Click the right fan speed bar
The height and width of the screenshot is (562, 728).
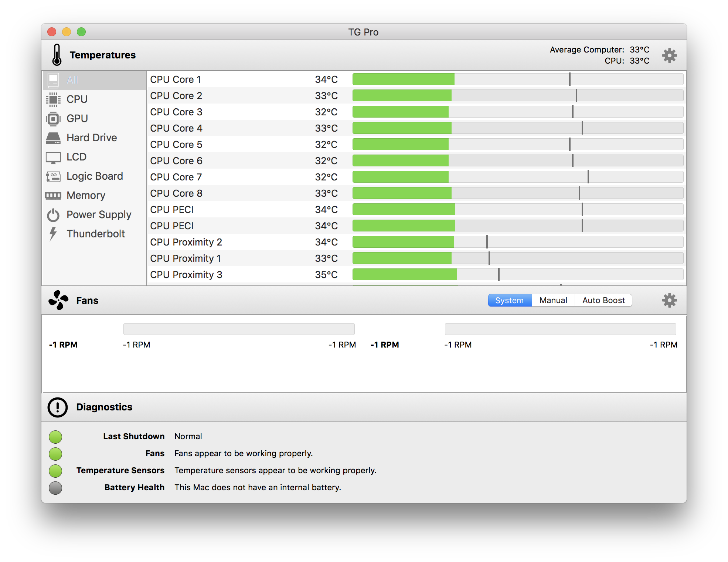click(560, 329)
